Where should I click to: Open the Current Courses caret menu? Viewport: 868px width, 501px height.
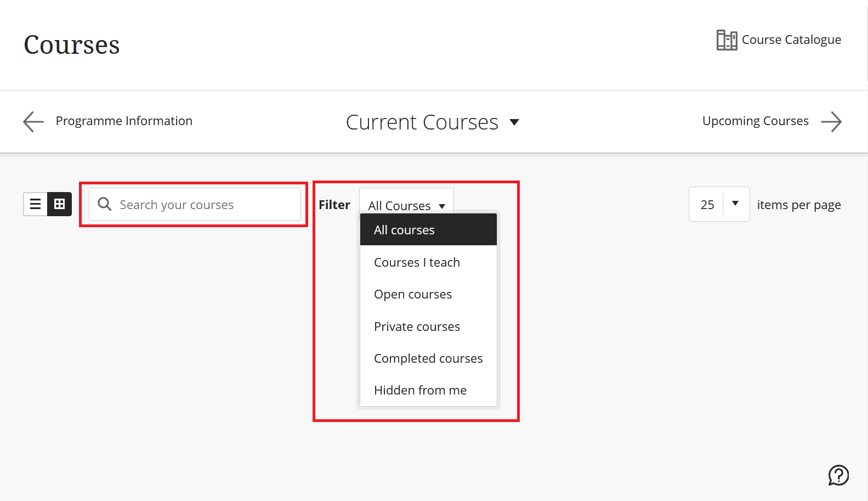514,122
